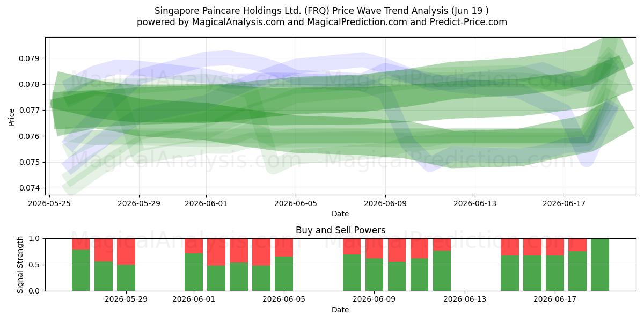This screenshot has height=322, width=644.
Task: Click the 'powered by MagicalAnalysis.com' subtitle line
Action: (322, 22)
